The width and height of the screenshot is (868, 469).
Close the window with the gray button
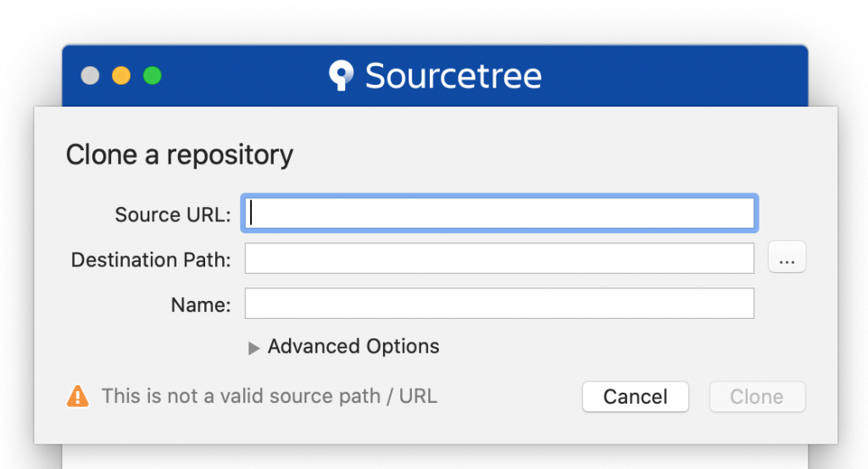[x=90, y=76]
